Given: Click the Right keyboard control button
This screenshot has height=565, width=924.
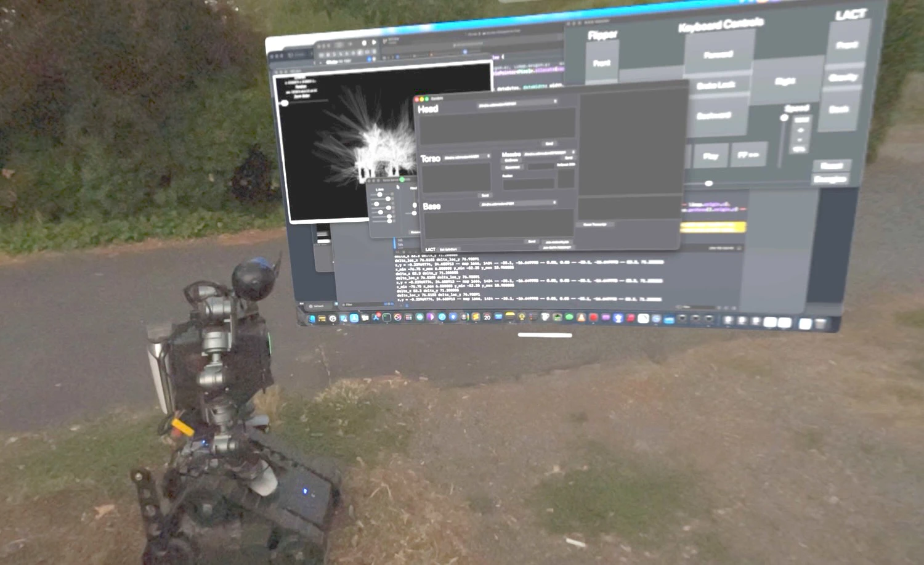Looking at the screenshot, I should click(x=788, y=81).
